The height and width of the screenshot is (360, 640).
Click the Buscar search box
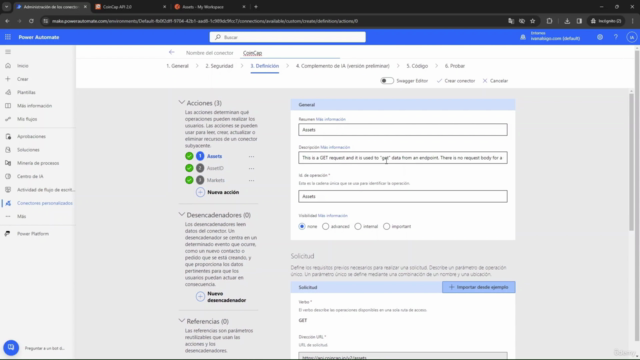coord(288,37)
